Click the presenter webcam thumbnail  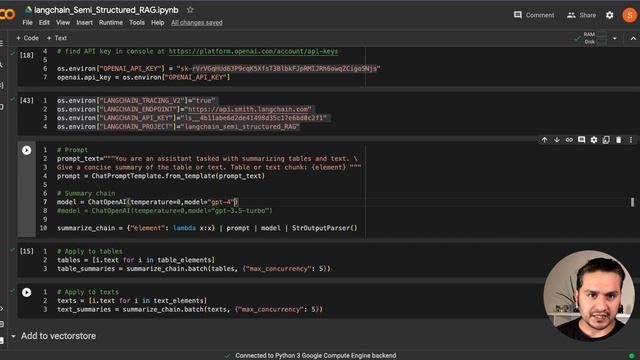589,296
